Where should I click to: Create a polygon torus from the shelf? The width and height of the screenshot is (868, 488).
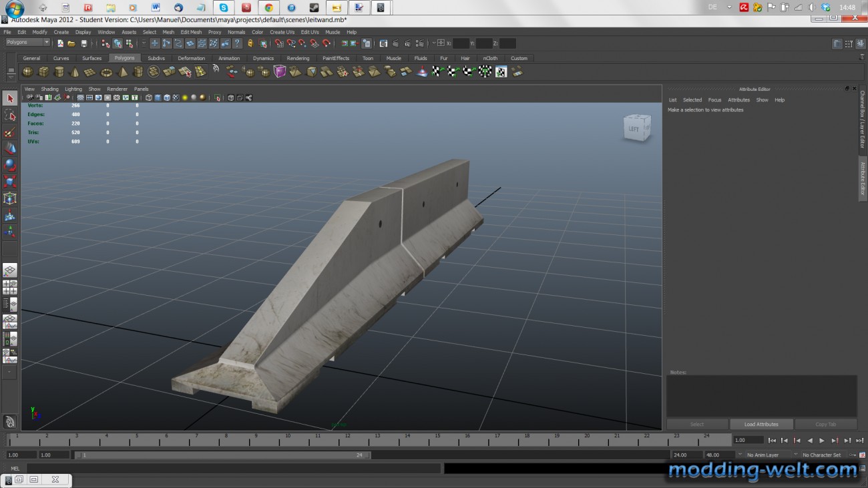click(106, 71)
